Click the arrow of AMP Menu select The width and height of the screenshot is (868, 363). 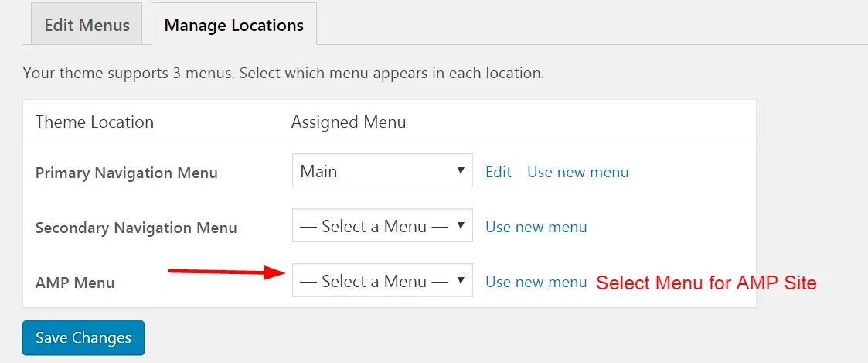(x=461, y=280)
